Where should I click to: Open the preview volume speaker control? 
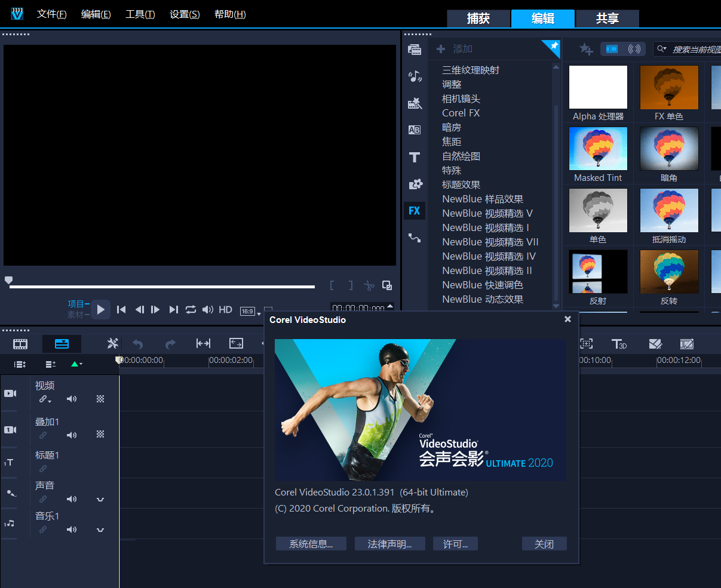[208, 309]
